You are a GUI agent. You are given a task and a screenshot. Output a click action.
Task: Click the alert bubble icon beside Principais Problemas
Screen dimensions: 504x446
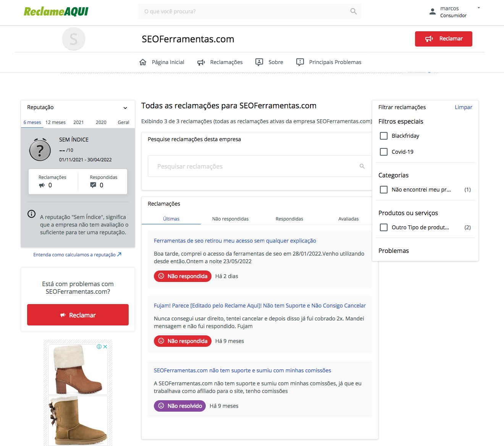tap(300, 62)
